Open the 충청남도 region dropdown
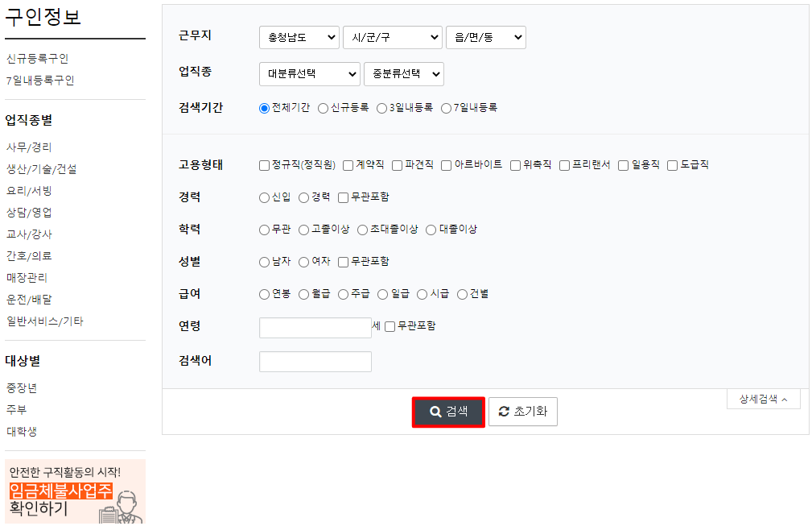This screenshot has width=812, height=526. (299, 37)
